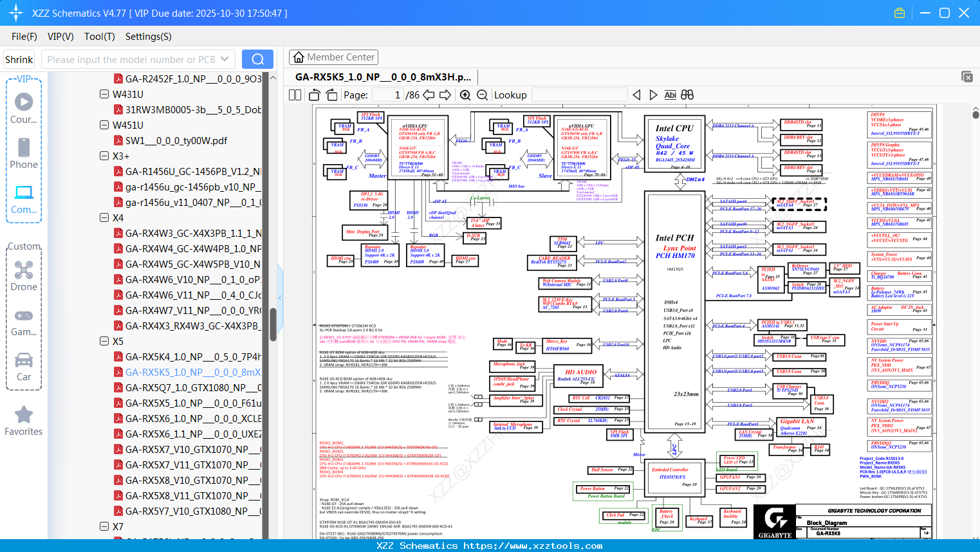
Task: Click the page number input field
Action: pos(388,95)
